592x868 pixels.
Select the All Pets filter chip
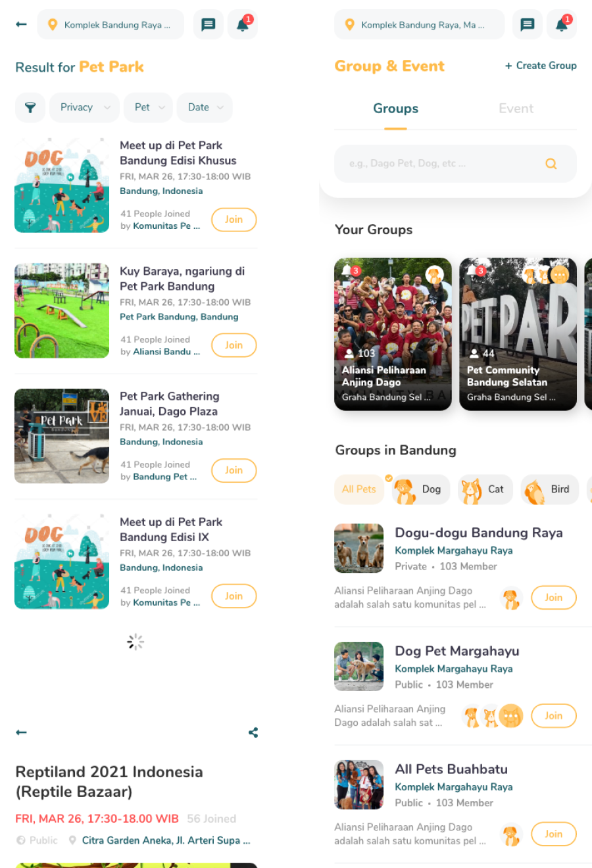tap(359, 489)
